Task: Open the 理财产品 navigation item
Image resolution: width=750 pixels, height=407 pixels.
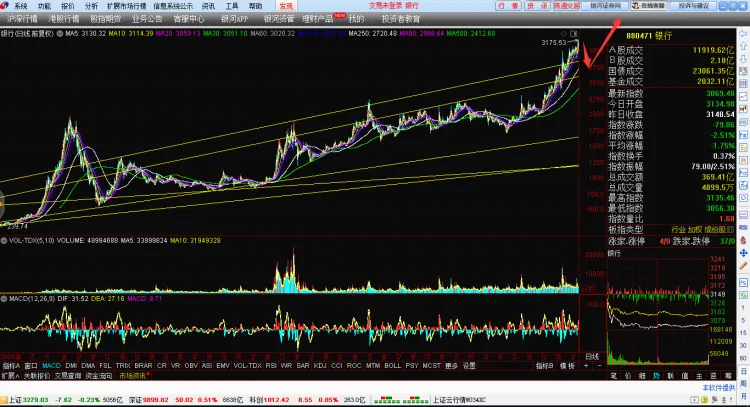Action: tap(318, 19)
